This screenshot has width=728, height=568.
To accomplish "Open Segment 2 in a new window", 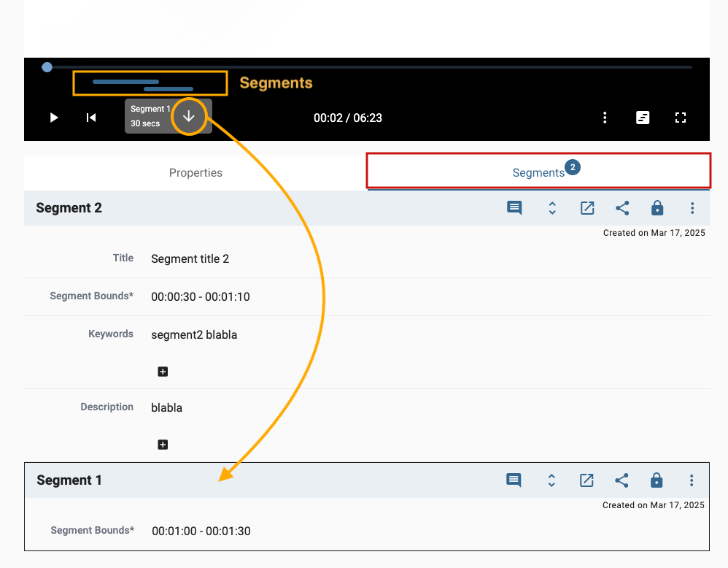I will click(x=586, y=208).
